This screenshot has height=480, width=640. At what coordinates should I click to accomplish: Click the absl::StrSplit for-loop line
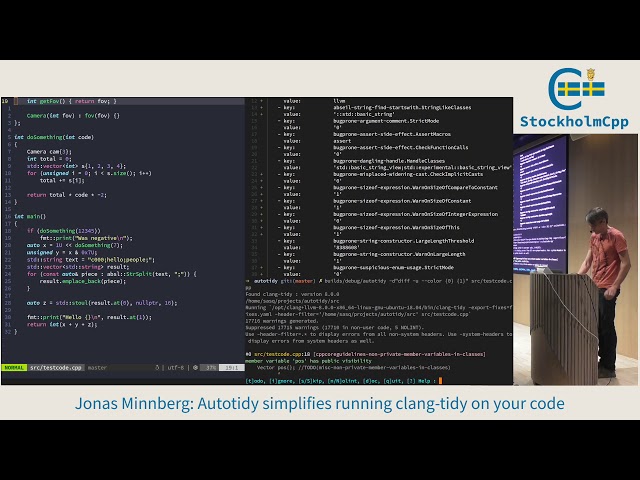(111, 274)
